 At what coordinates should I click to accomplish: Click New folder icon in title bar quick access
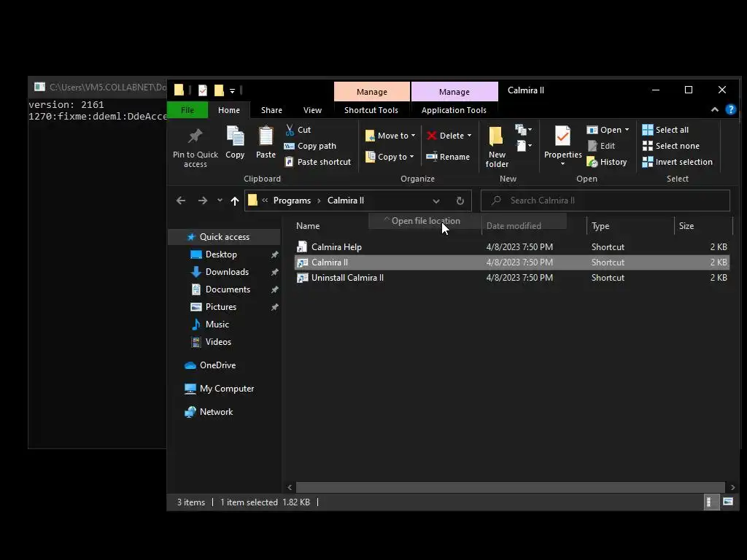(219, 90)
